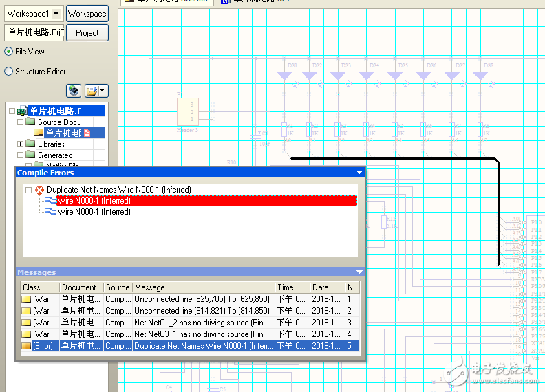Click the project icon beside 单片机电路
545x392 pixels.
click(x=22, y=111)
